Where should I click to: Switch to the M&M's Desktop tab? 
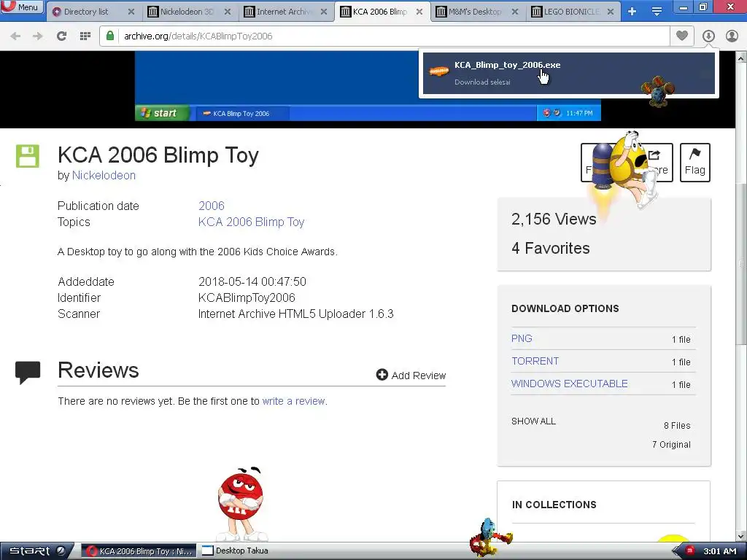coord(474,12)
